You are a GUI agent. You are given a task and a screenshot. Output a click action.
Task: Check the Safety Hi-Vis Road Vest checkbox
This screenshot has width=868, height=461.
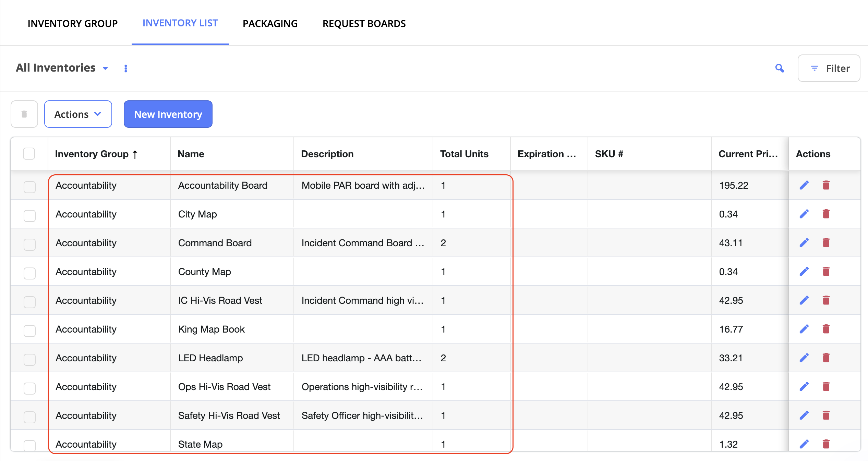[30, 417]
